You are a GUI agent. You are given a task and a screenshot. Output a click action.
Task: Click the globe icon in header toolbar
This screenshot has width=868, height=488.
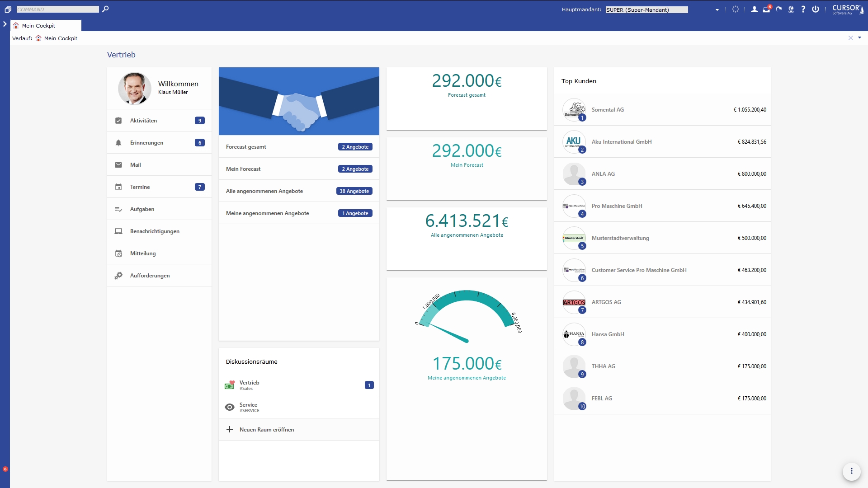791,9
